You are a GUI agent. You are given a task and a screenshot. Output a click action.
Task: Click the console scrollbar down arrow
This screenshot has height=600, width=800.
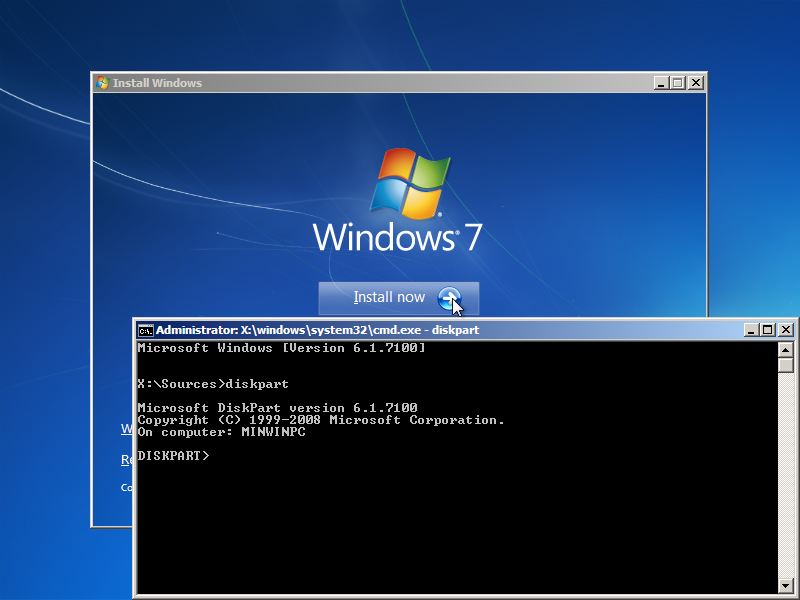(x=786, y=583)
